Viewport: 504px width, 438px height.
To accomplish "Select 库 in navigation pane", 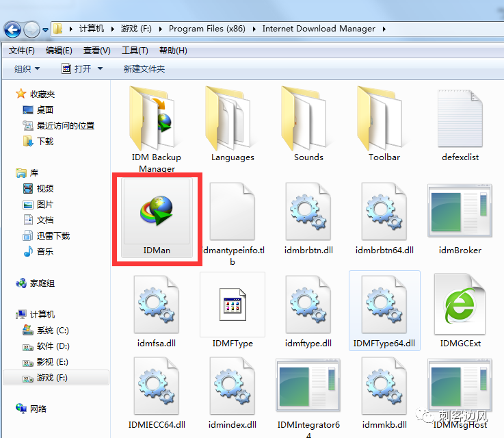I will pyautogui.click(x=27, y=173).
